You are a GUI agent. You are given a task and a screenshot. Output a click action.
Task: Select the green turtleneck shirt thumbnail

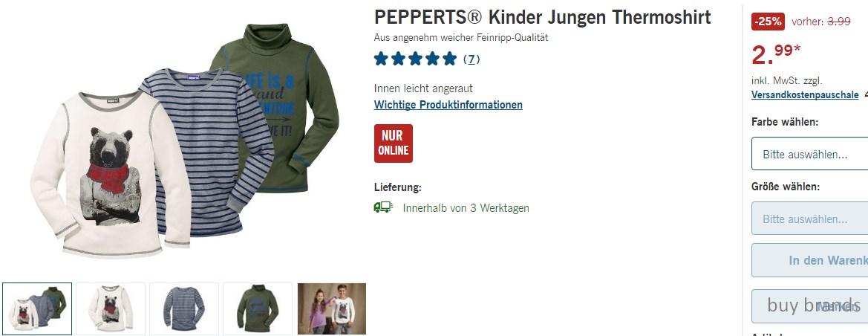pyautogui.click(x=258, y=308)
